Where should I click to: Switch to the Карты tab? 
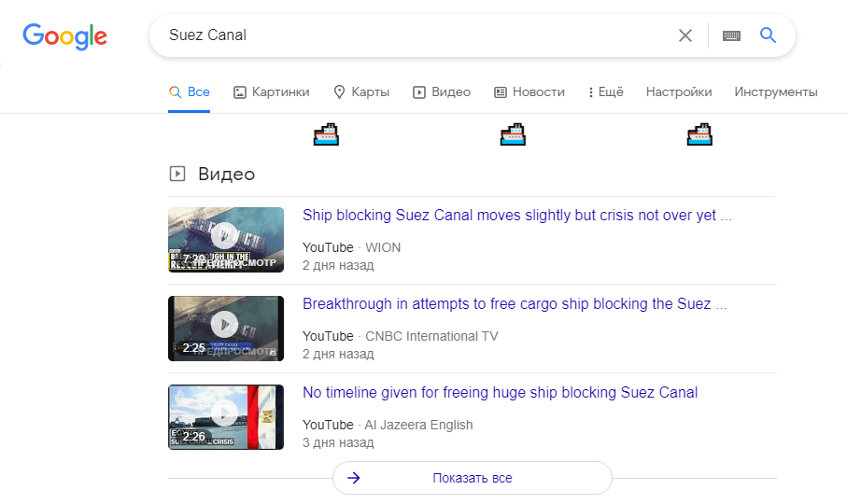360,91
